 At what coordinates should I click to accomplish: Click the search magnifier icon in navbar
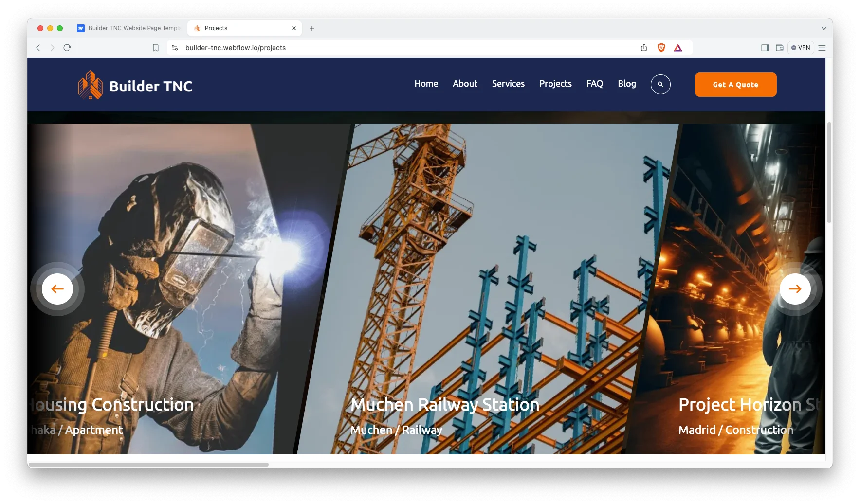point(660,84)
